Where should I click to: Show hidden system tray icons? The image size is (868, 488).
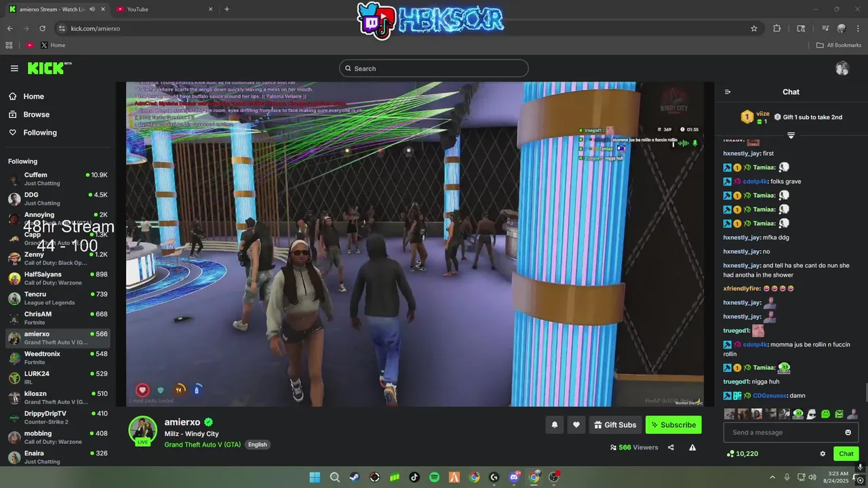(772, 477)
